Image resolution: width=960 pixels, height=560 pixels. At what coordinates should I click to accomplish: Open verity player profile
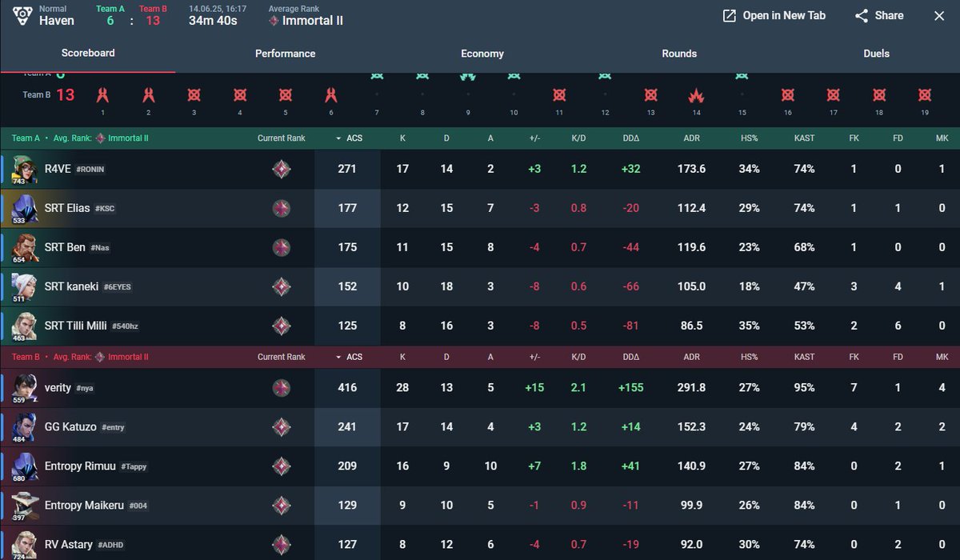58,387
